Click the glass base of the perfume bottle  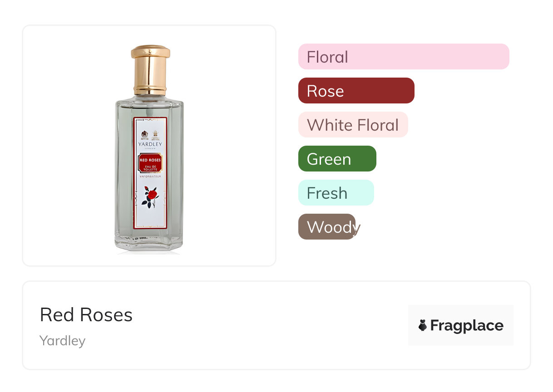[150, 243]
